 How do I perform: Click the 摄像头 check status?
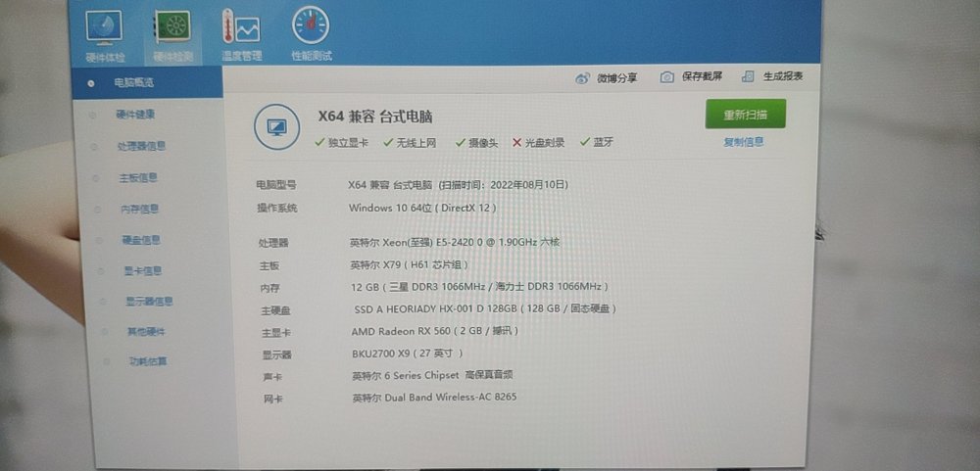[477, 143]
